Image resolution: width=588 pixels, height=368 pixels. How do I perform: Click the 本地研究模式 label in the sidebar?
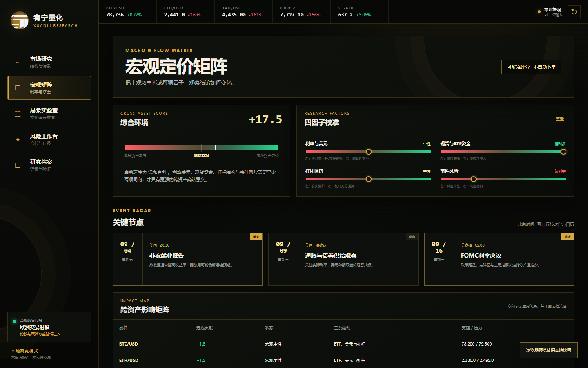click(24, 351)
